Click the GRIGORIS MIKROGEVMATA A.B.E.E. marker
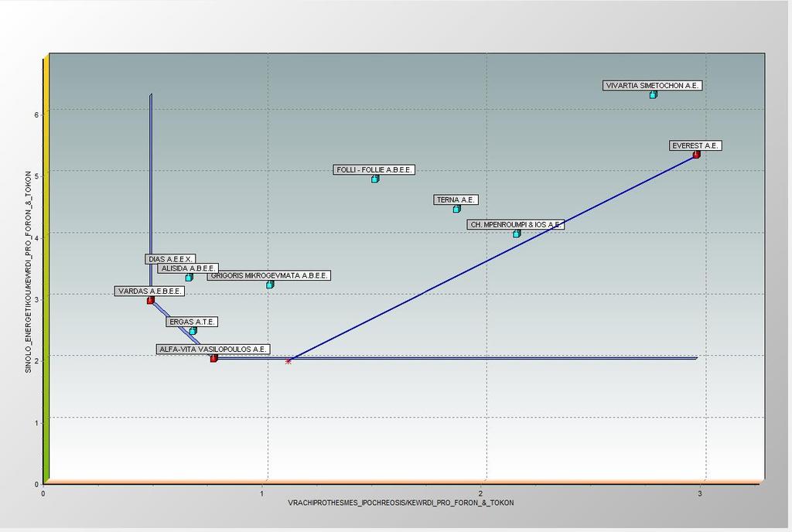 pos(270,284)
